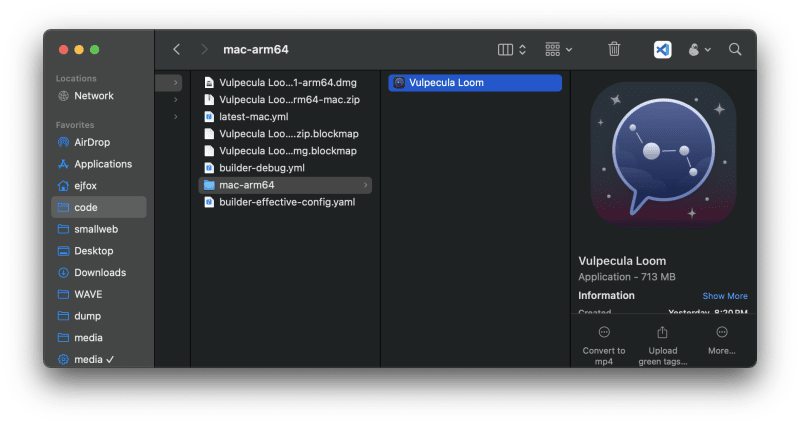Open the action menu dropdown beside VS Code icon
This screenshot has height=425, width=800.
pyautogui.click(x=699, y=49)
